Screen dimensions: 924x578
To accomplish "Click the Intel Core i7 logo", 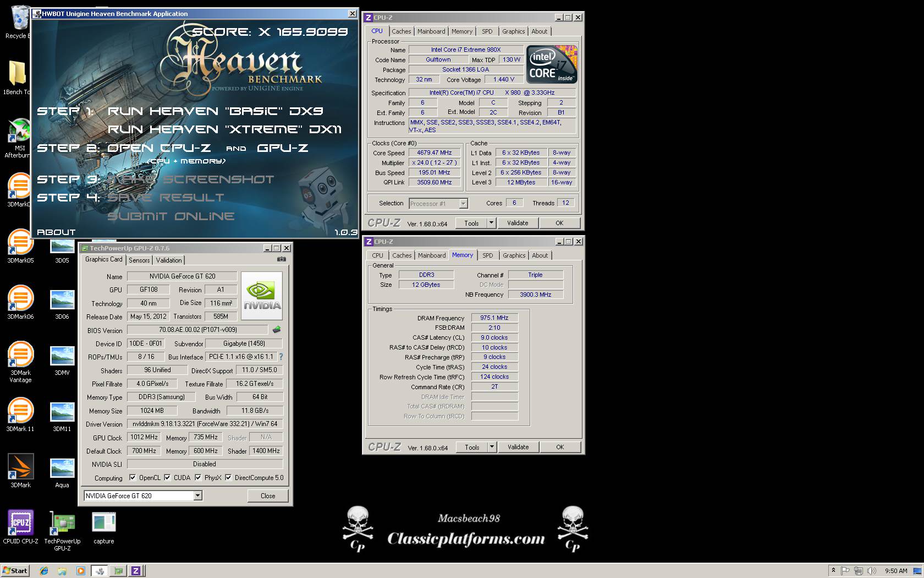I will click(552, 64).
